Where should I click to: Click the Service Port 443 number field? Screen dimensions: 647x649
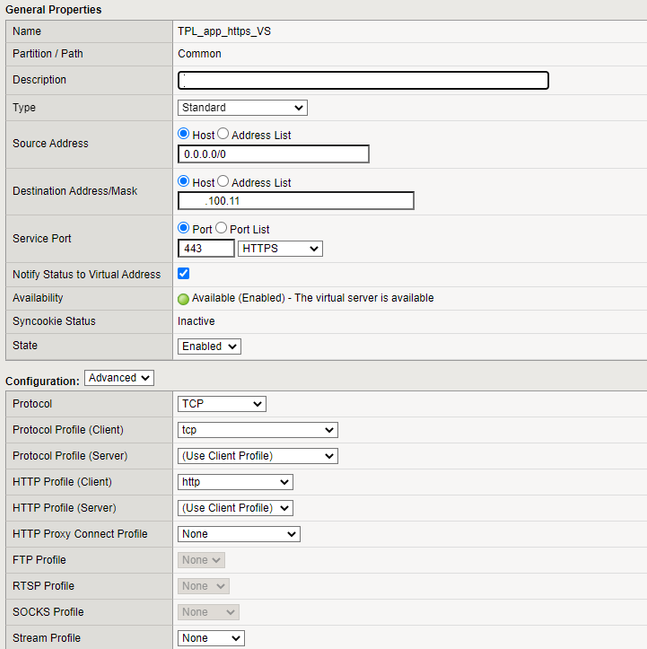click(x=206, y=248)
